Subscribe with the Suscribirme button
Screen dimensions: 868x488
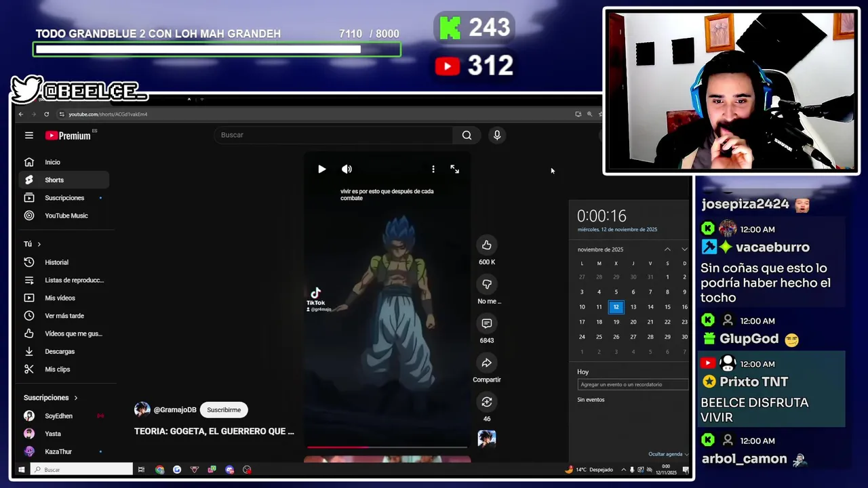pos(224,409)
